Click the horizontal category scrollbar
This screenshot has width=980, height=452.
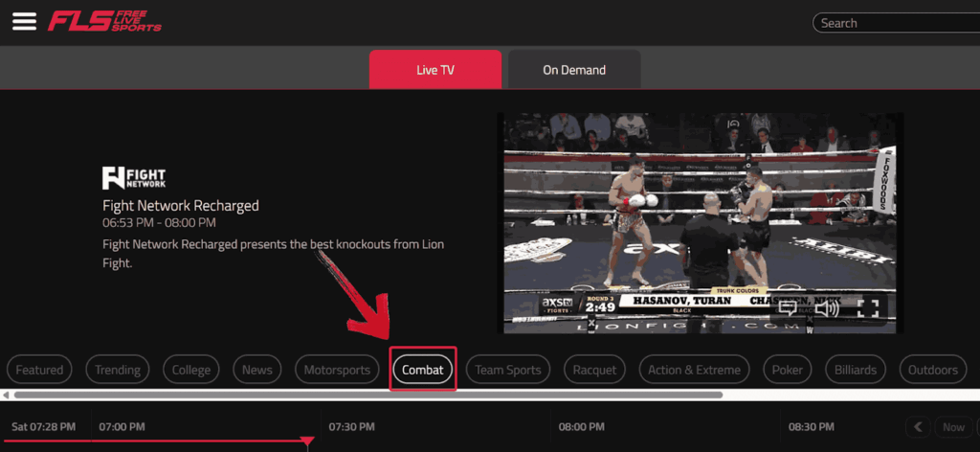tap(367, 395)
